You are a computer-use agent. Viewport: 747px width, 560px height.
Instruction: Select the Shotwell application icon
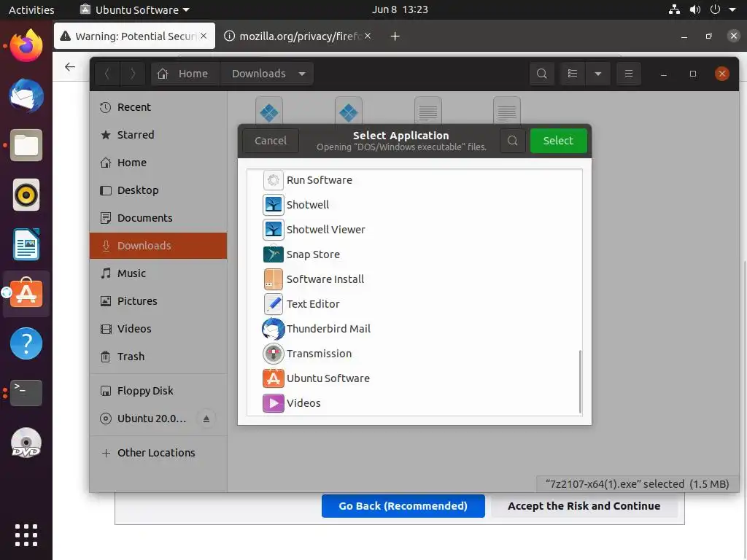click(x=274, y=205)
